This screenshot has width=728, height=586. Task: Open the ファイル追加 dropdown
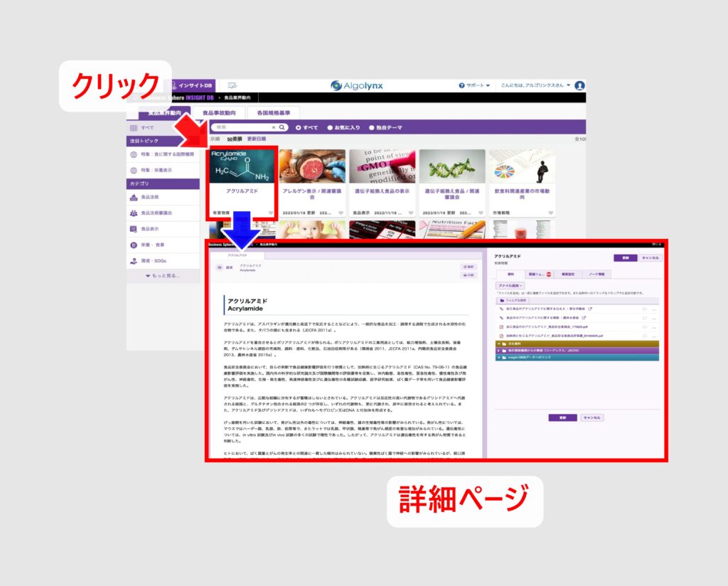tap(510, 285)
